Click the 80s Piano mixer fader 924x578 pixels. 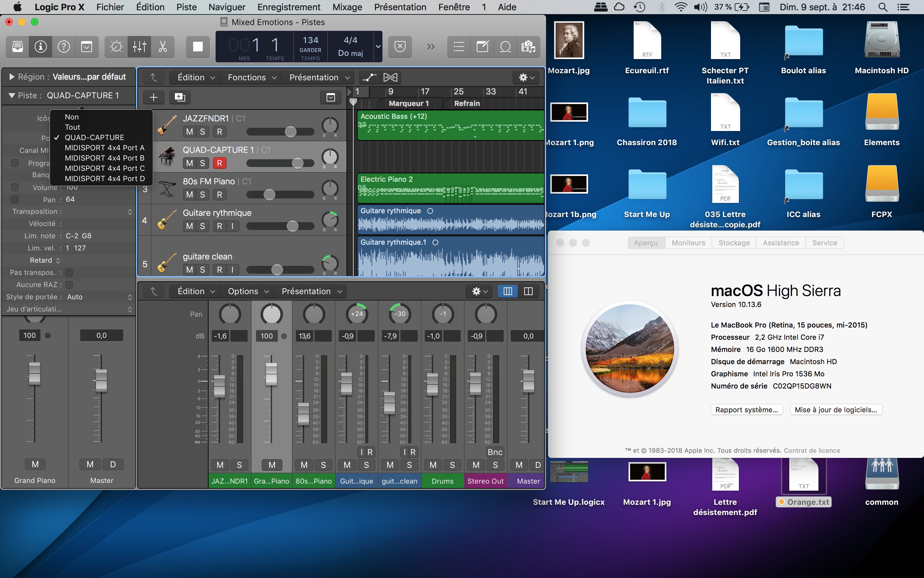[x=303, y=414]
